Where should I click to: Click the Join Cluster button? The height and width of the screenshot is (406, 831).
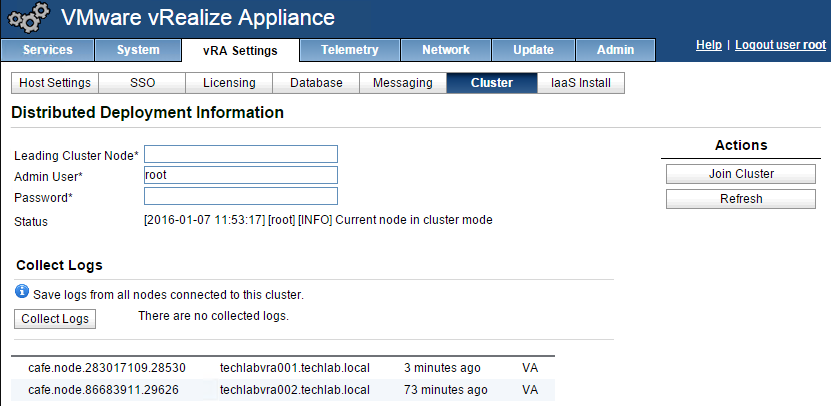point(741,174)
